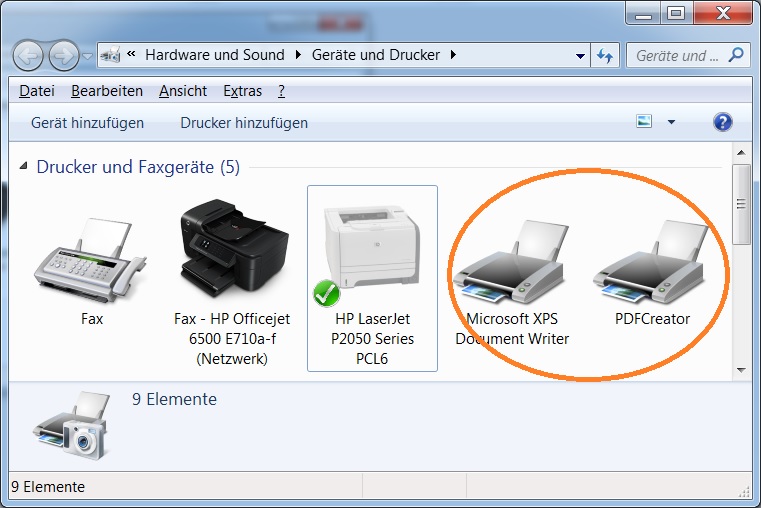Click the vertical scrollbar thumb
This screenshot has width=761, height=508.
741,204
